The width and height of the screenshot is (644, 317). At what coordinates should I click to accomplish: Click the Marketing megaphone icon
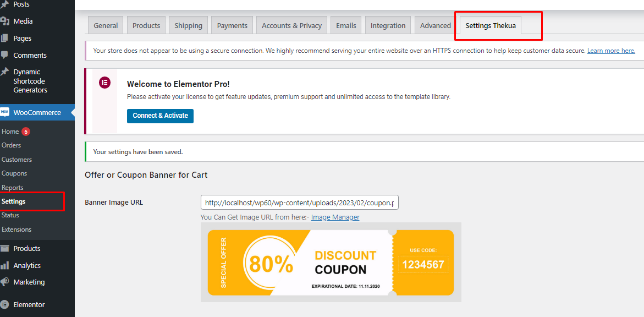point(4,282)
